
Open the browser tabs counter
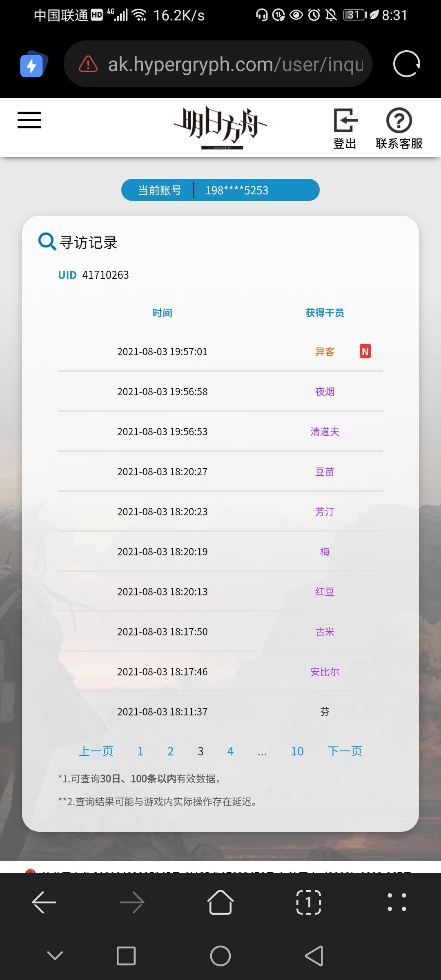[309, 902]
